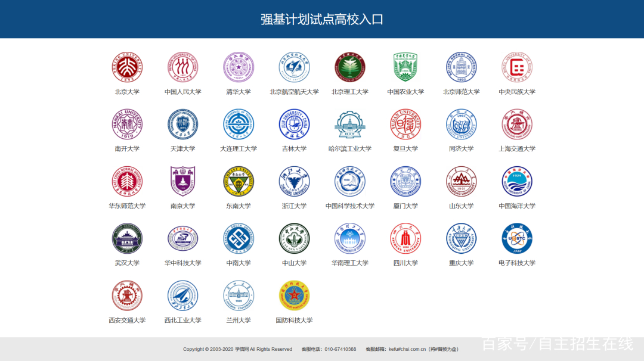Open the purple Nanjing University shield

(x=183, y=181)
